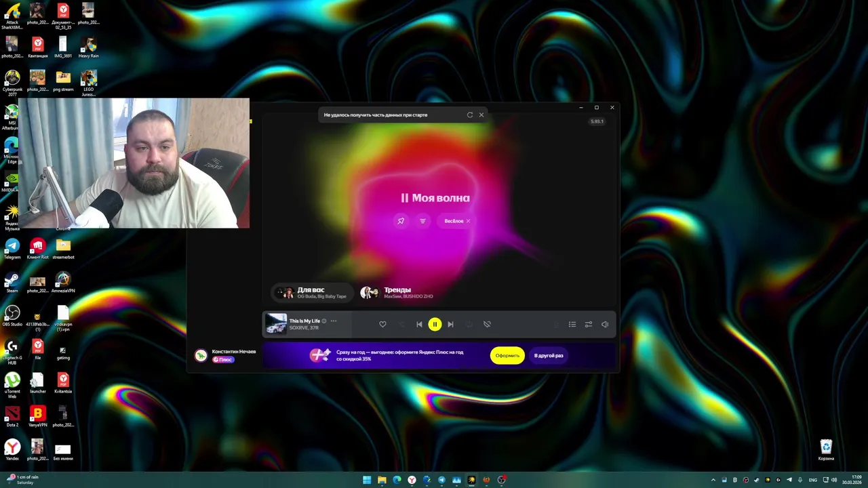Select Без имени file on desktop
Screen dimensions: 868x488
click(x=63, y=452)
